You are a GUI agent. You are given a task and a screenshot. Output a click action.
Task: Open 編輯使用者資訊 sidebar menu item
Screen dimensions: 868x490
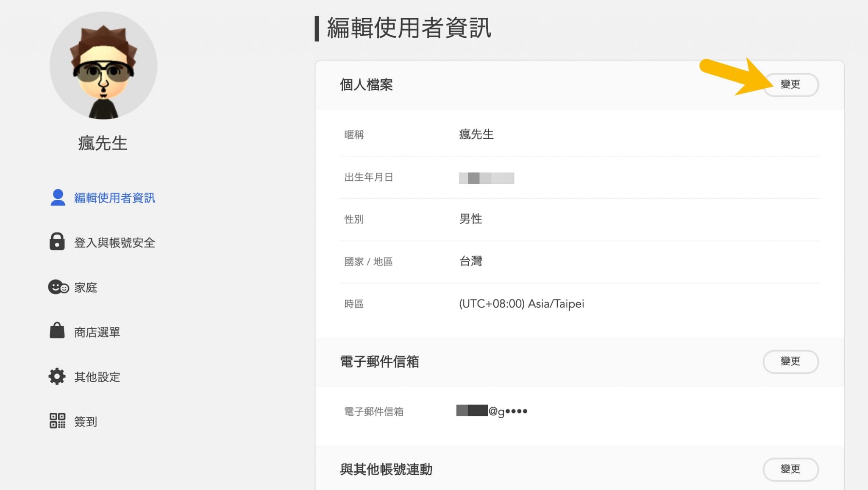[114, 198]
